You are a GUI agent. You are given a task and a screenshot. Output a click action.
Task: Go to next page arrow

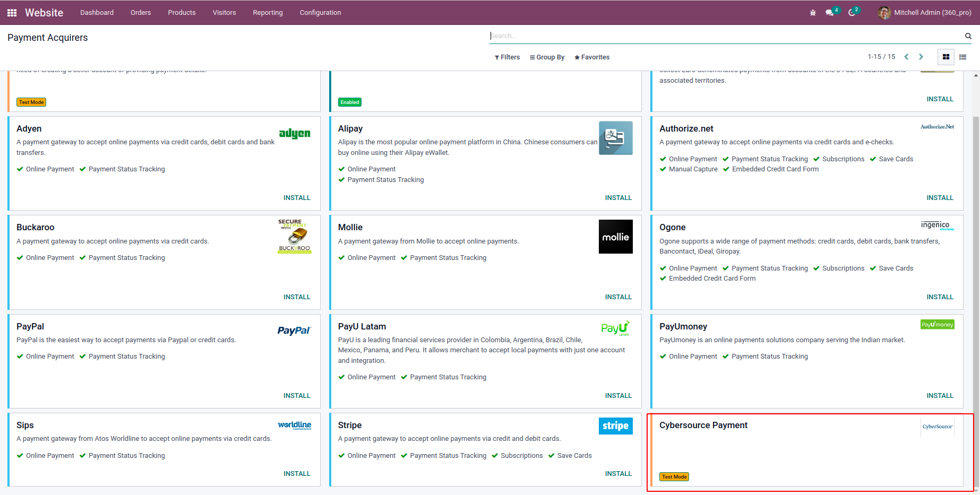pos(921,57)
